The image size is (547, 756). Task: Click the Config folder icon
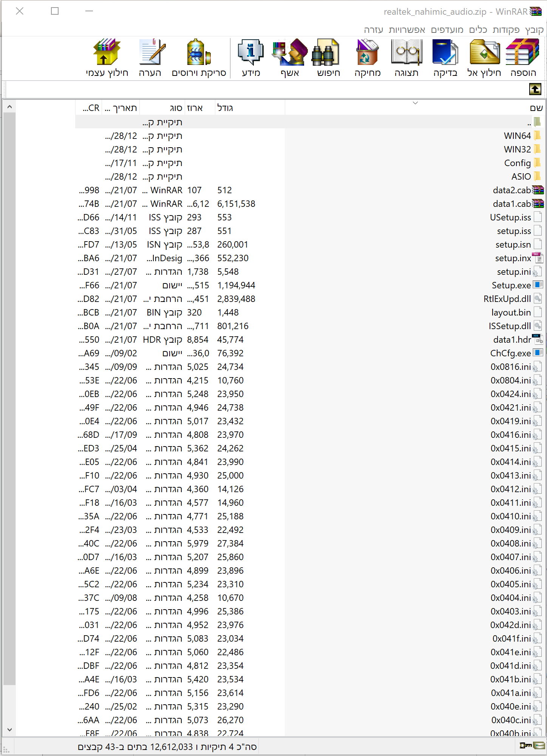[x=538, y=163]
